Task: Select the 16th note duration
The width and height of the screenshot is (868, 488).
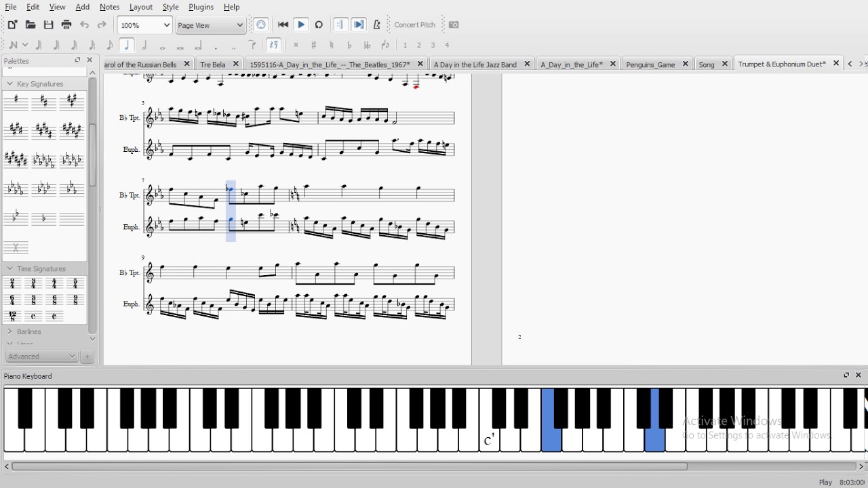Action: pos(92,45)
